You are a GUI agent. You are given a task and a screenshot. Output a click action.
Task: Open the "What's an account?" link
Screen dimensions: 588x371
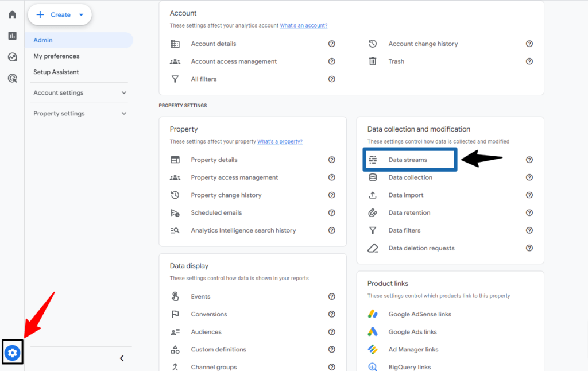(303, 26)
